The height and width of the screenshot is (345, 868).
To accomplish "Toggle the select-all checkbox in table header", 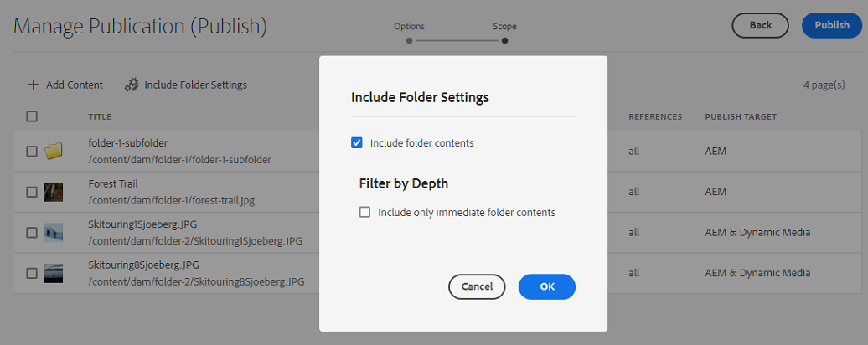I will point(32,116).
